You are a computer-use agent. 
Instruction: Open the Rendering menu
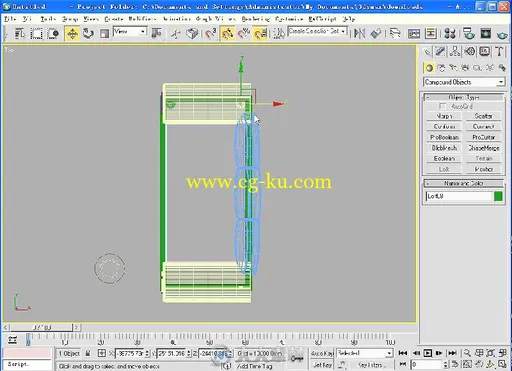[x=256, y=19]
